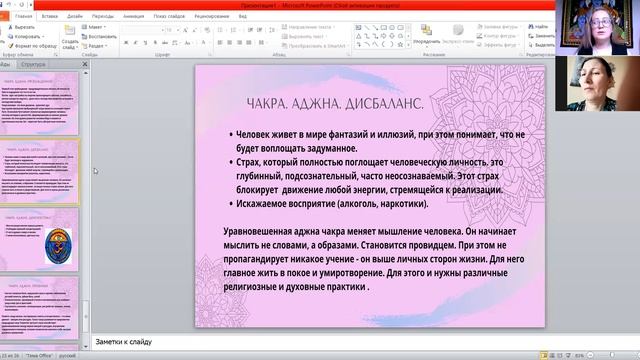Click the Cut (Вырезать) button

click(x=21, y=27)
